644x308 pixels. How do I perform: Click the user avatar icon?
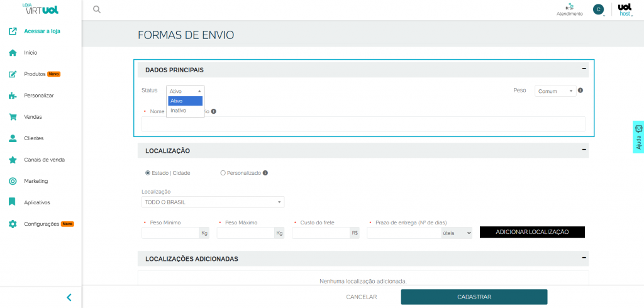[x=598, y=9]
